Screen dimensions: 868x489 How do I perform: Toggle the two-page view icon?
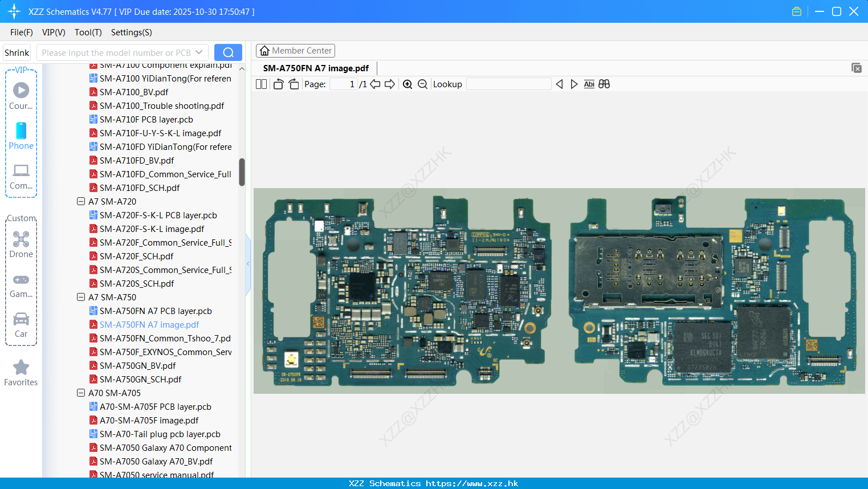pos(261,84)
